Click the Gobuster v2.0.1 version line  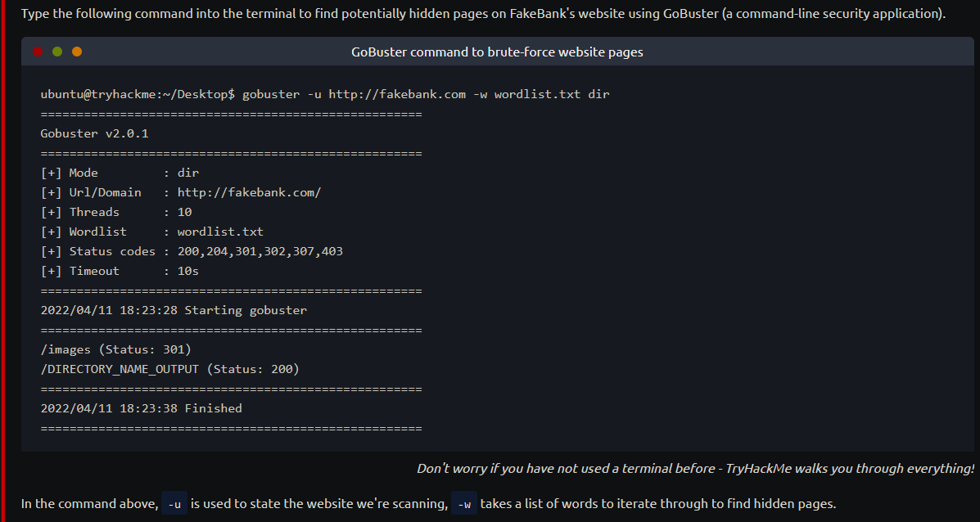pyautogui.click(x=94, y=133)
